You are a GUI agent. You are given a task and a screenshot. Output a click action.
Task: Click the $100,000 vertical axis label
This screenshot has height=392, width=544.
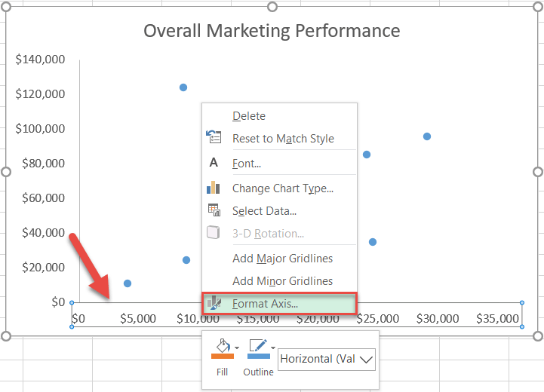coord(40,129)
